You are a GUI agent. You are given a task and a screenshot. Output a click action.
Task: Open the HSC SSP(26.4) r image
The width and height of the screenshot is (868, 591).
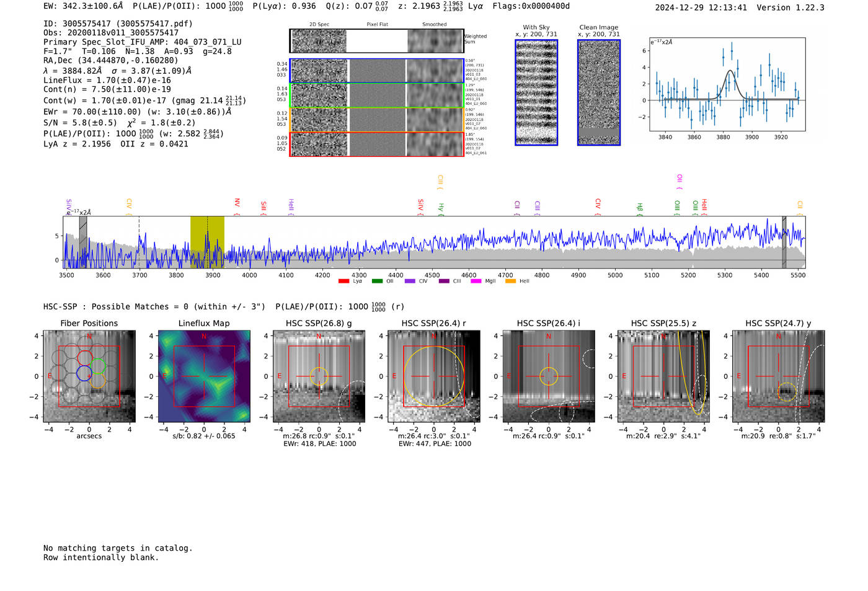tap(434, 376)
